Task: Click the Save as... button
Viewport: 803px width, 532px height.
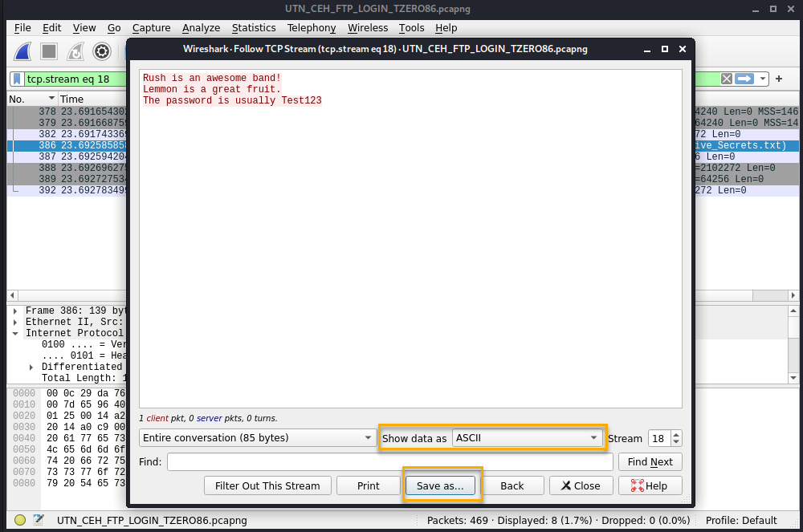Action: (440, 485)
